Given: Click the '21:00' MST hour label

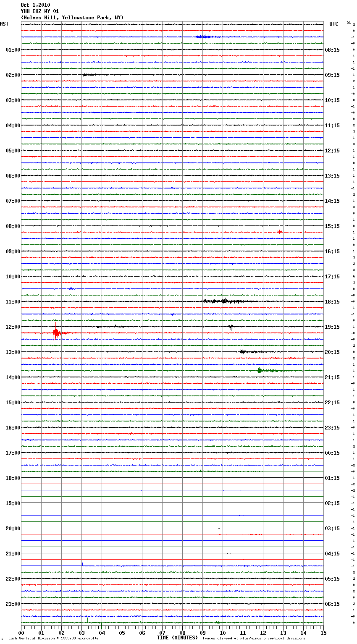Looking at the screenshot, I should 13,554.
